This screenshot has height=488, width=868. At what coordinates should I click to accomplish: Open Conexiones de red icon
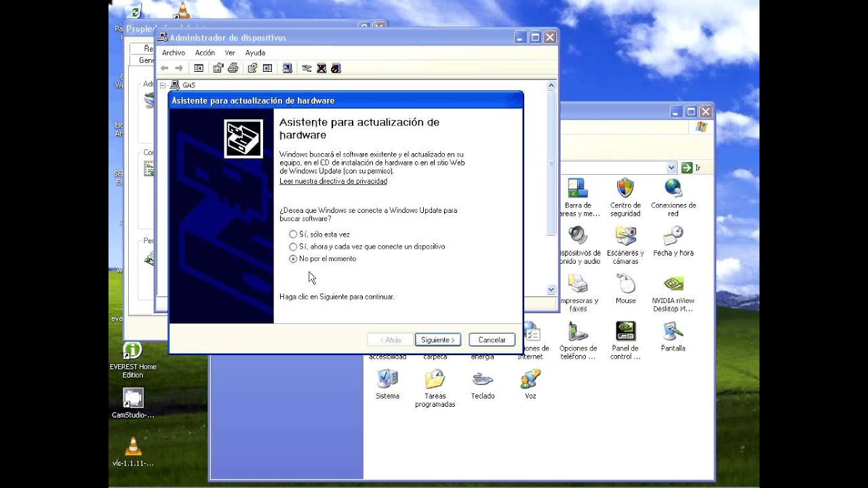[x=673, y=197]
